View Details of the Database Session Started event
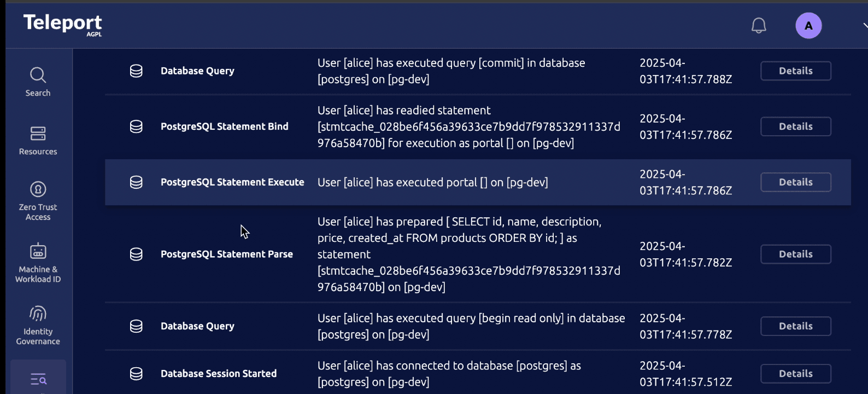Viewport: 868px width, 394px height. [795, 373]
